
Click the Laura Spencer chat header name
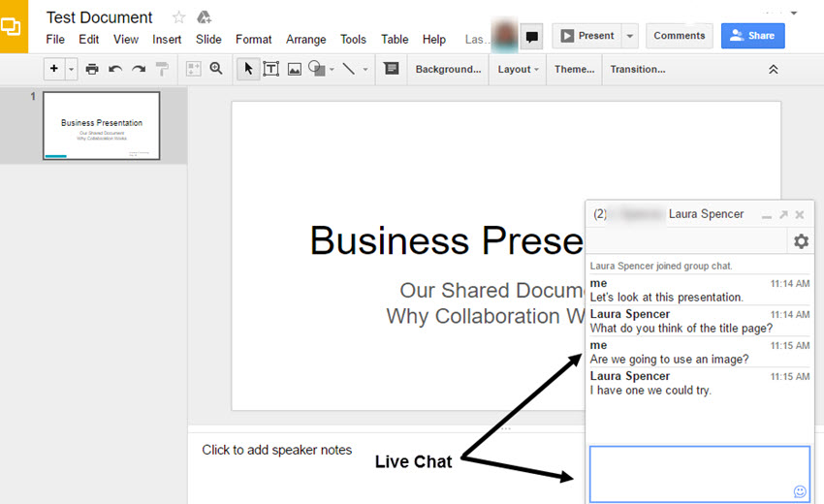(706, 214)
